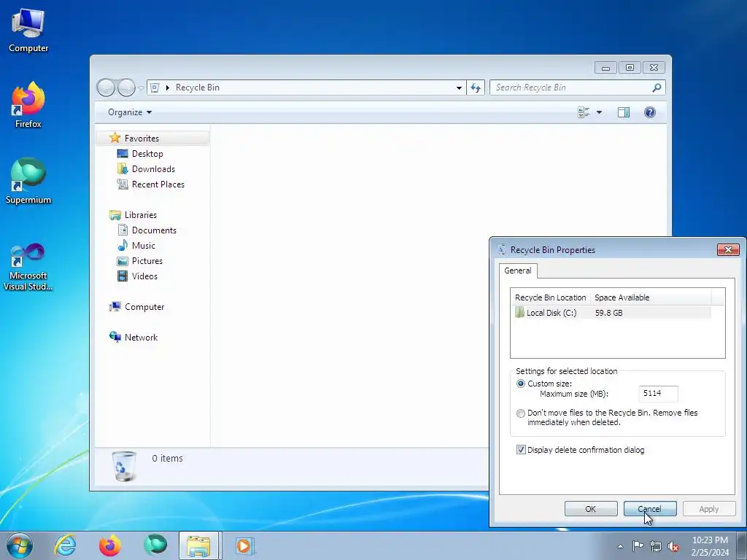Close the Recycle Bin Properties dialog
This screenshot has height=560, width=747.
pos(728,249)
